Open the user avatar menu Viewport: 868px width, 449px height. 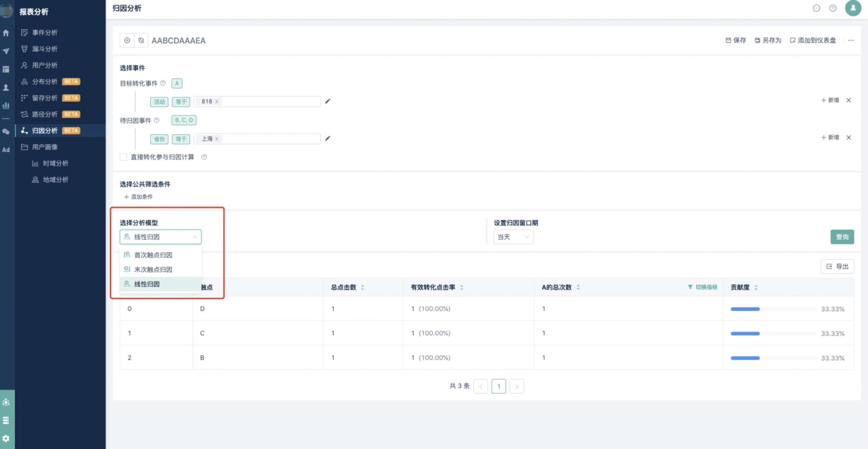click(853, 8)
